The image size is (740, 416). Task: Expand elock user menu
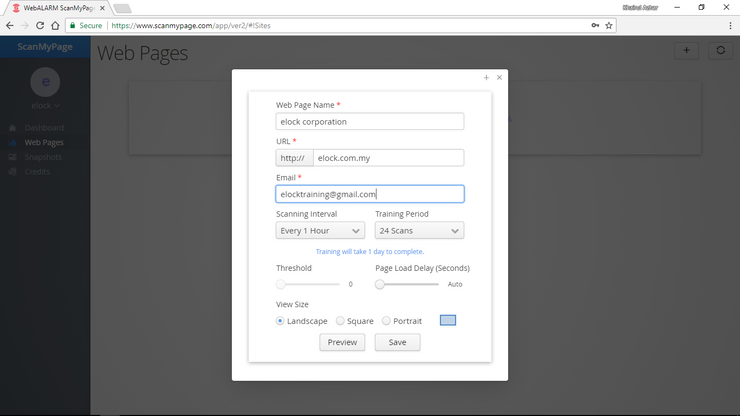click(45, 106)
